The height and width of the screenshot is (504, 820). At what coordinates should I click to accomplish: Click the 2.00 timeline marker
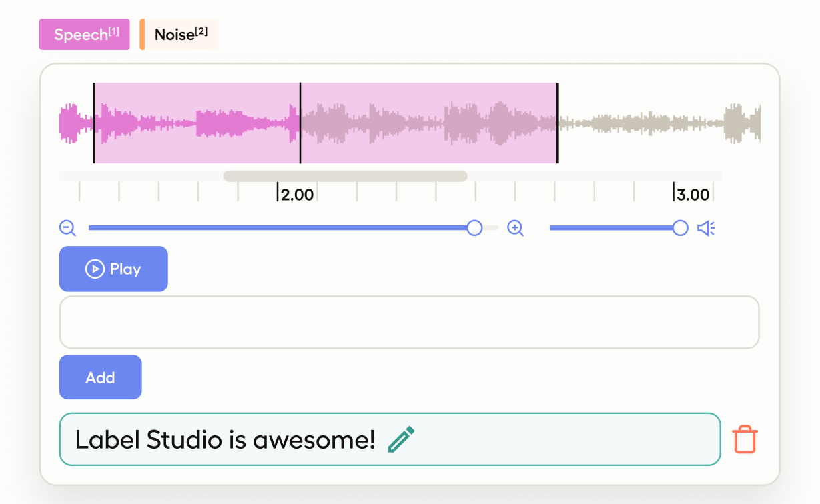(296, 195)
